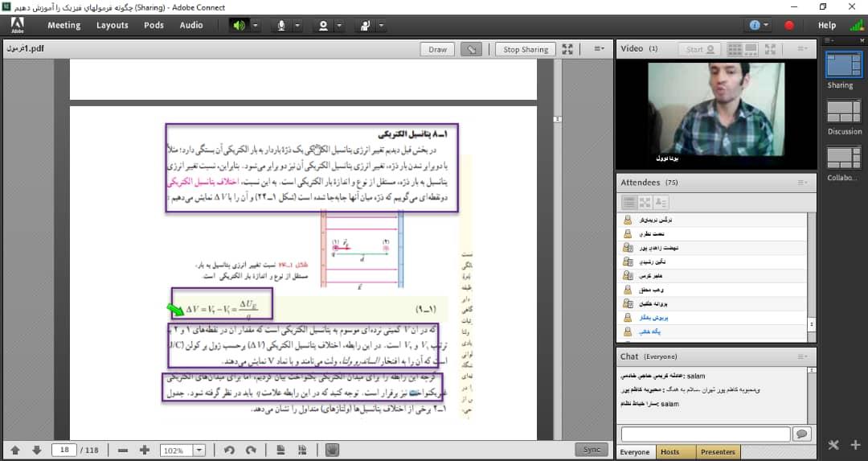Open the Pods menu
The width and height of the screenshot is (868, 461).
pyautogui.click(x=154, y=25)
